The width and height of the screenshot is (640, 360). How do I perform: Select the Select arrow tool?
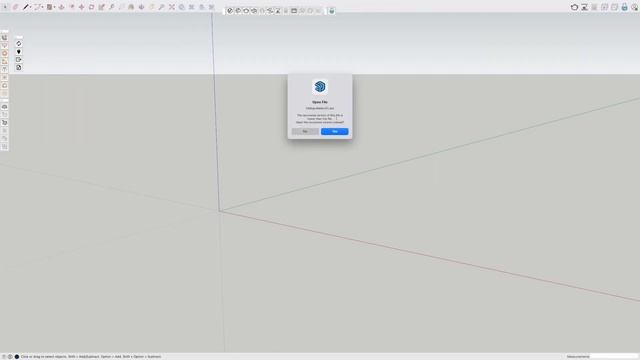[x=5, y=7]
